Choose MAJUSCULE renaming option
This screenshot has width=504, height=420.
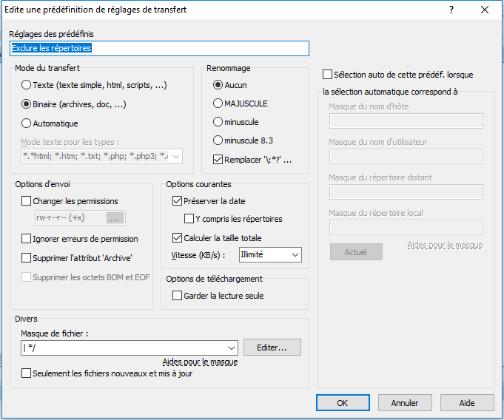tap(218, 104)
